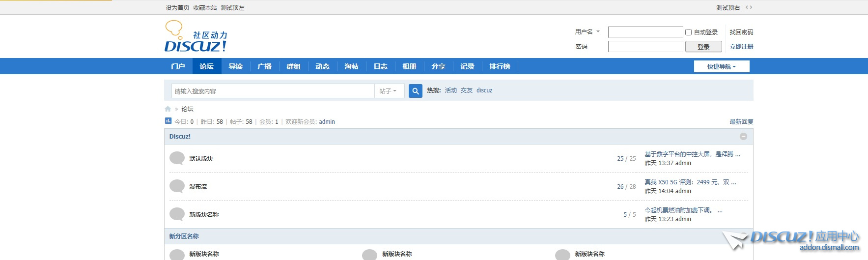Click the 默认版块 forum bubble icon

tap(177, 158)
